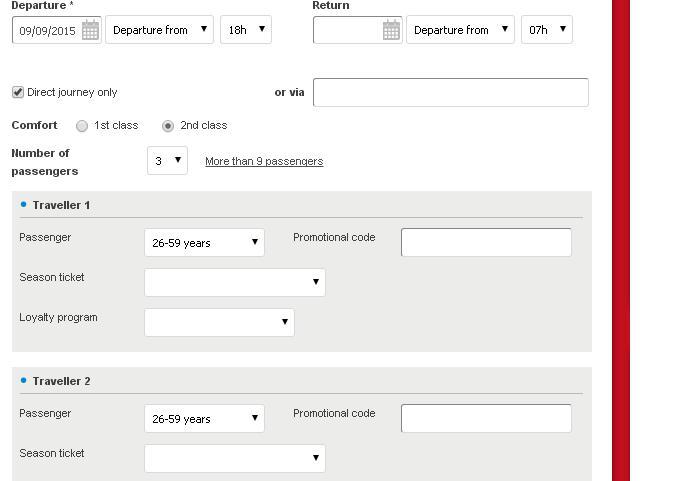Open Traveller 2 Season ticket dropdown
The width and height of the screenshot is (683, 481).
click(235, 458)
